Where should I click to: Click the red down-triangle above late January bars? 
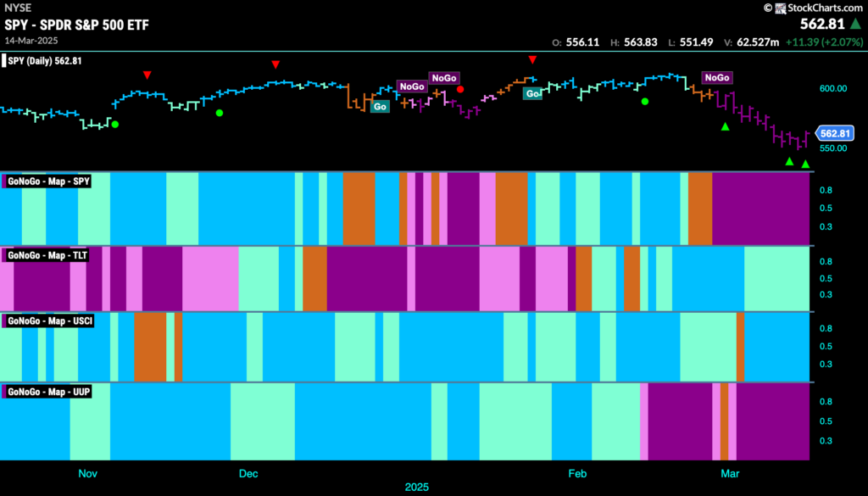532,60
